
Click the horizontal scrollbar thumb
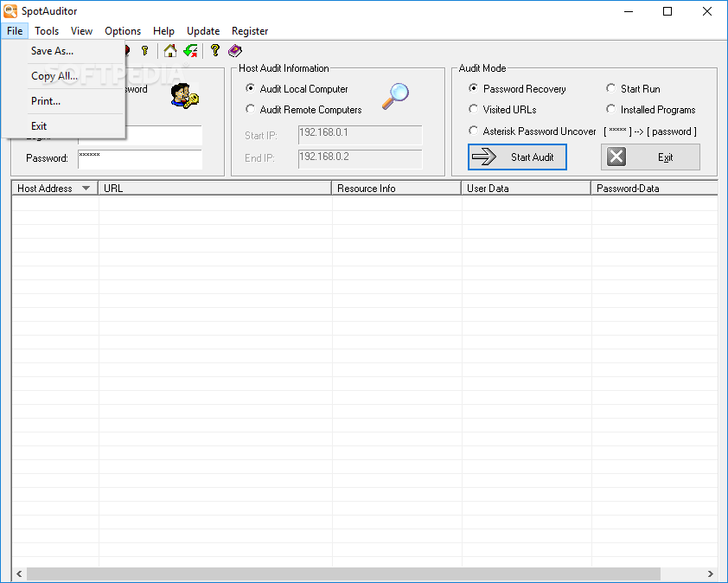pyautogui.click(x=343, y=573)
